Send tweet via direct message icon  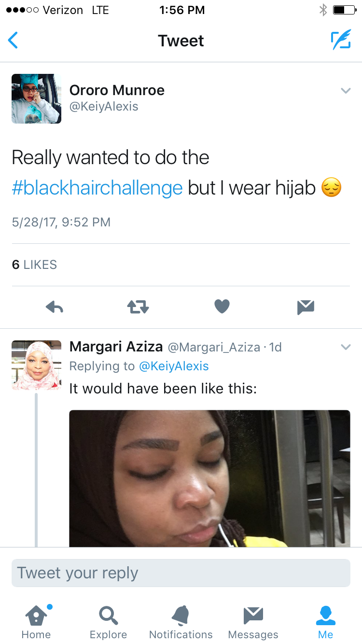306,307
